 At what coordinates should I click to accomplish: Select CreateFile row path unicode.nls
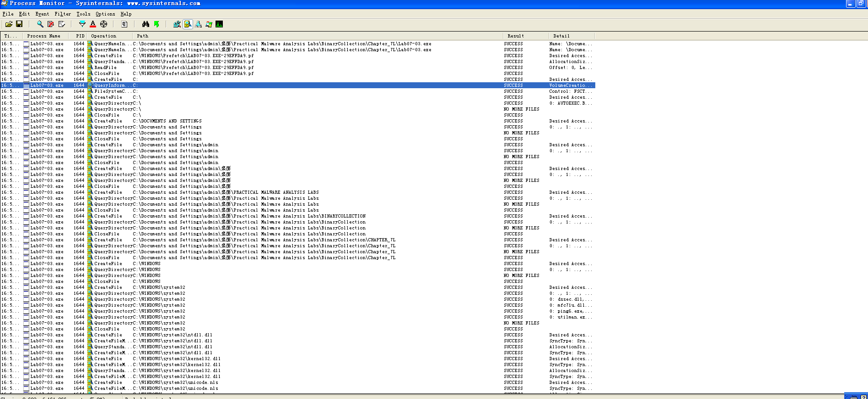(x=175, y=383)
